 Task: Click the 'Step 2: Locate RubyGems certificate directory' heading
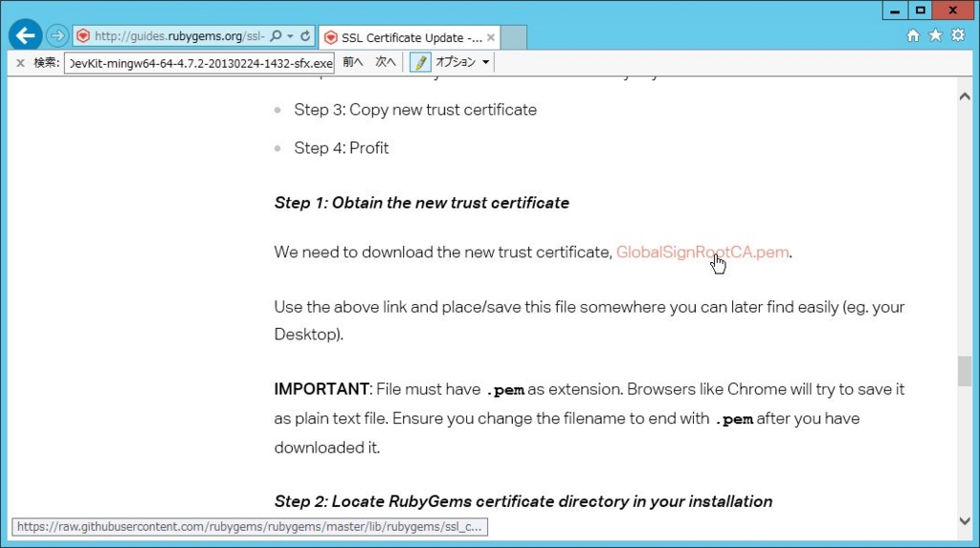point(523,501)
